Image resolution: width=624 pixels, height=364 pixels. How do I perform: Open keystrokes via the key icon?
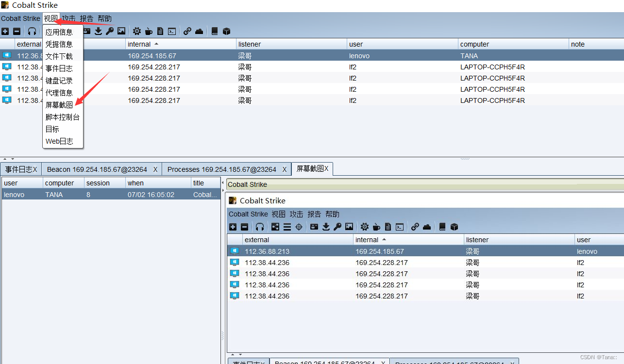click(110, 31)
